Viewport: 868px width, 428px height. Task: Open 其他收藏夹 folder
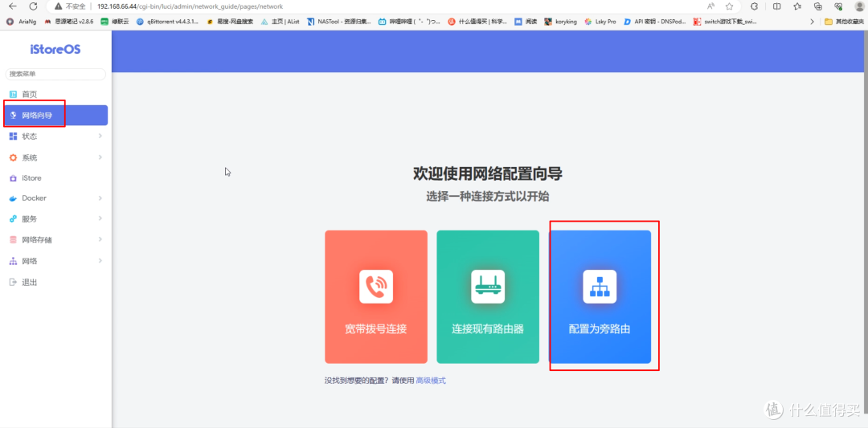pos(844,22)
